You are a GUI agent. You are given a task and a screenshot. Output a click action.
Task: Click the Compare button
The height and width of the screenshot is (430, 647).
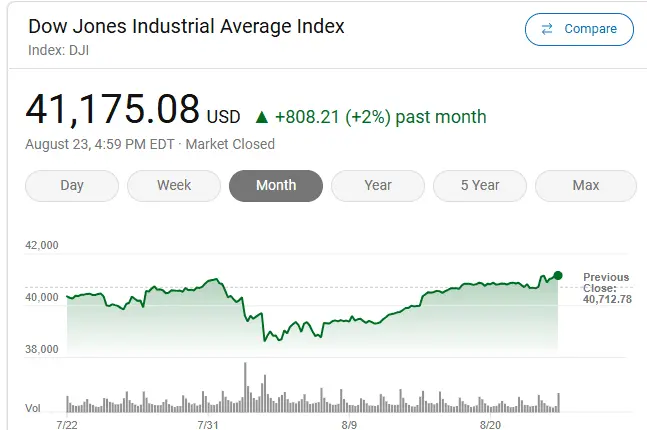tap(579, 29)
